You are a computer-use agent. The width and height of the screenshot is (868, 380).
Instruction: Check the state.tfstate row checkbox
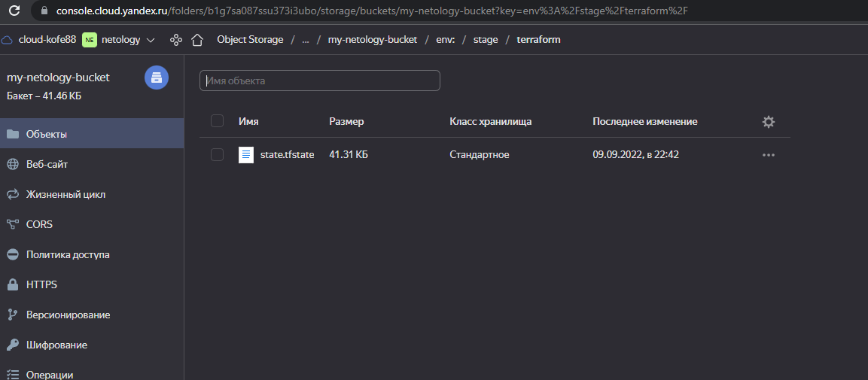click(217, 155)
